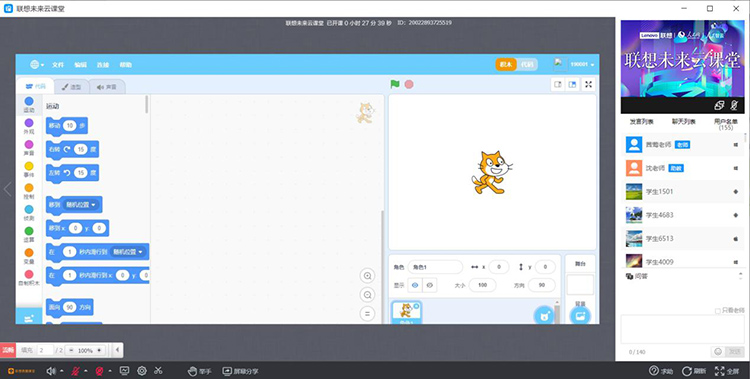Click the 求助 help button
The height and width of the screenshot is (379, 750).
coord(661,371)
